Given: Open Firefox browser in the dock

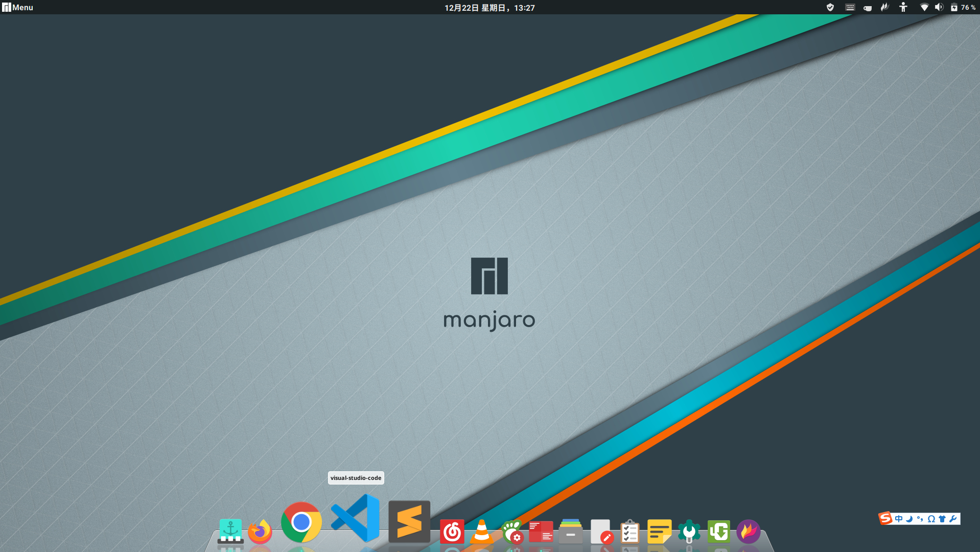Looking at the screenshot, I should (260, 532).
